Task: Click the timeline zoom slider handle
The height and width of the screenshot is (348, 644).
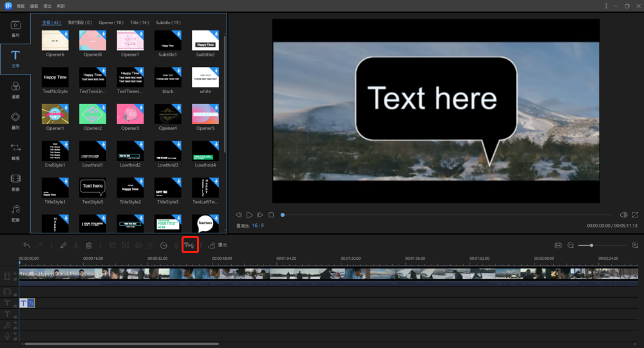Action: [591, 246]
